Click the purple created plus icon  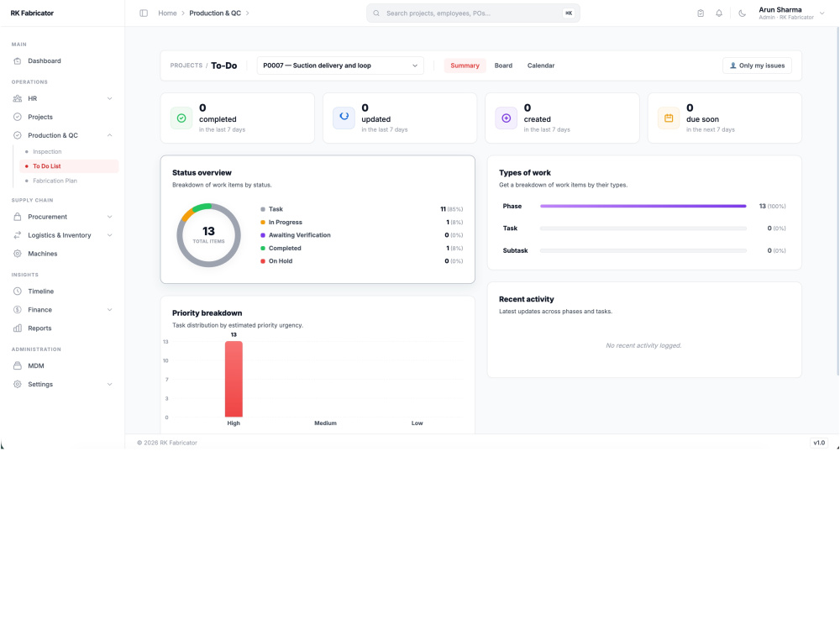[x=507, y=118]
